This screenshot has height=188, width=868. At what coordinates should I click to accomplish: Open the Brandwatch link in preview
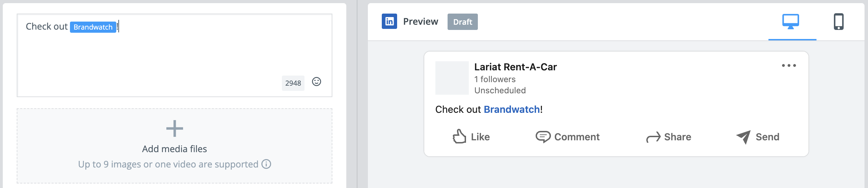pyautogui.click(x=512, y=109)
